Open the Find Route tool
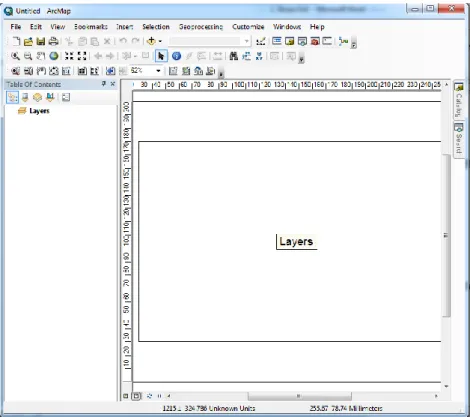This screenshot has width=470, height=417. pos(246,56)
